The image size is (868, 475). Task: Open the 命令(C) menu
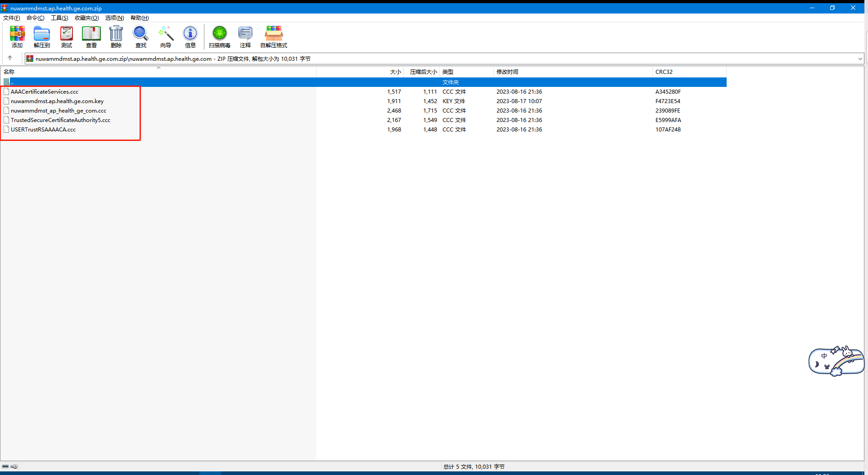(36, 18)
